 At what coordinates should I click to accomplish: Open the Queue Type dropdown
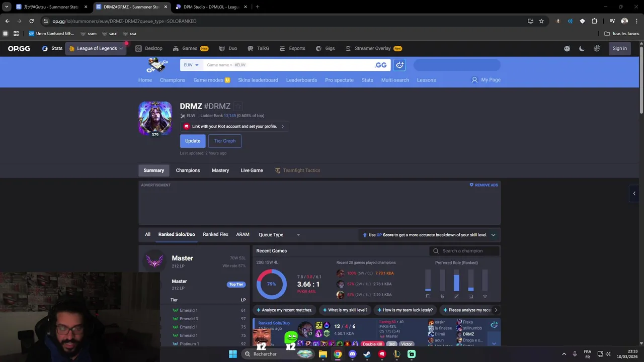pos(279,235)
